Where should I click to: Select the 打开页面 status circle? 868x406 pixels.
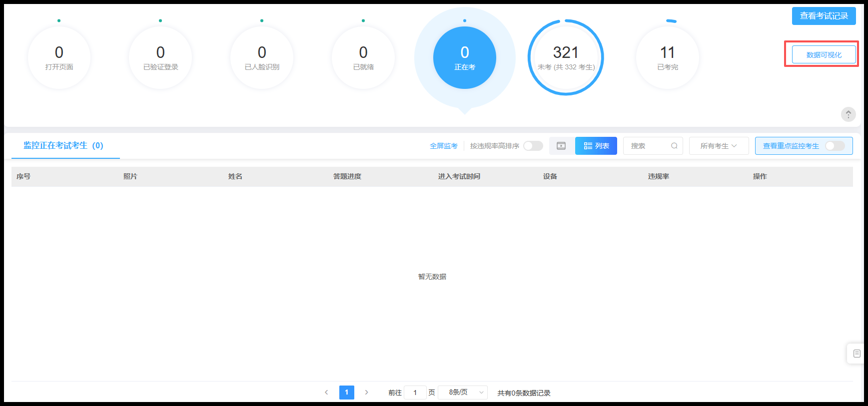[x=59, y=58]
